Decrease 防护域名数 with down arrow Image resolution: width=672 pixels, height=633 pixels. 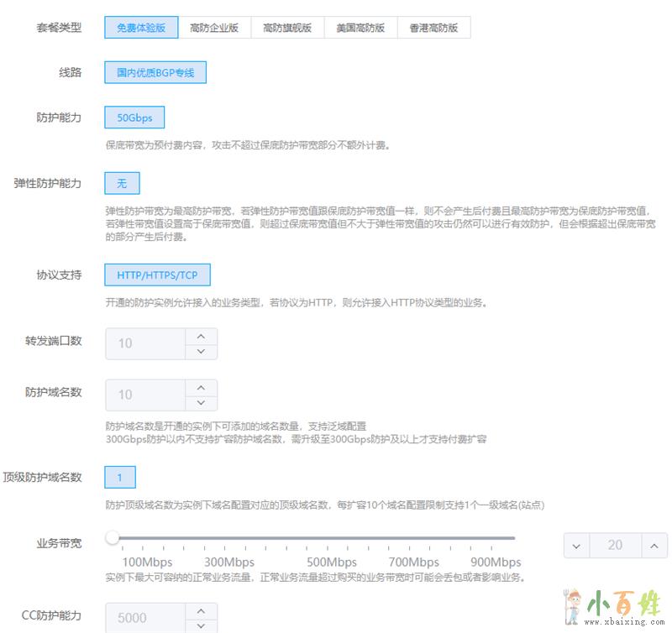click(x=201, y=402)
